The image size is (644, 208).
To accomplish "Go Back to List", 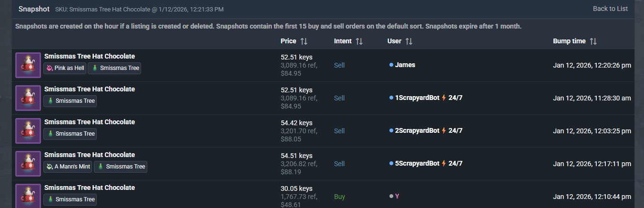I will 610,9.
